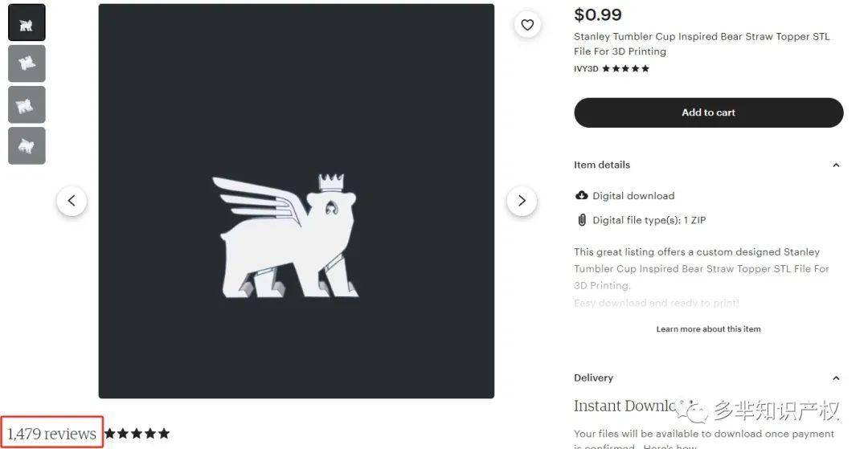Collapse the Delivery section
The height and width of the screenshot is (449, 868).
(x=836, y=378)
